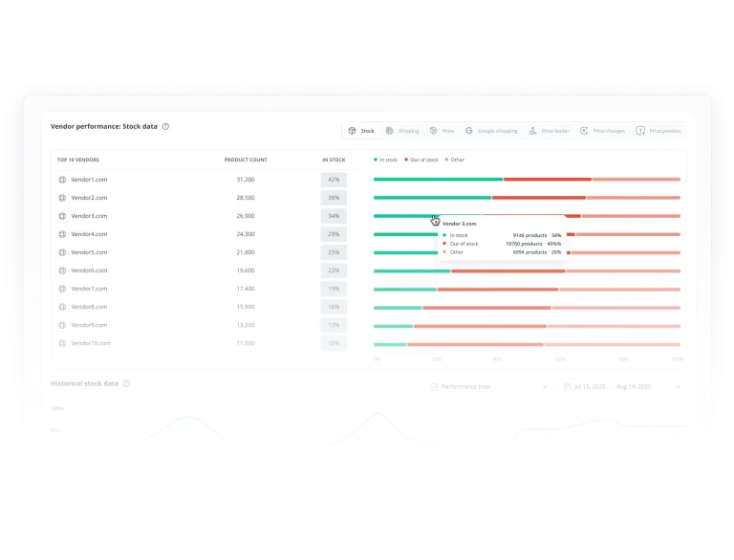Click globe icon next to Vendor9.com
This screenshot has height=560, width=734.
62,325
